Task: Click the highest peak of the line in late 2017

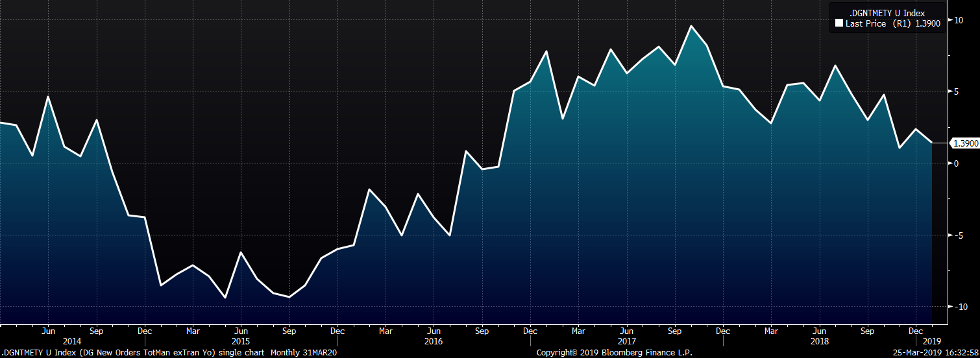Action: [x=691, y=26]
